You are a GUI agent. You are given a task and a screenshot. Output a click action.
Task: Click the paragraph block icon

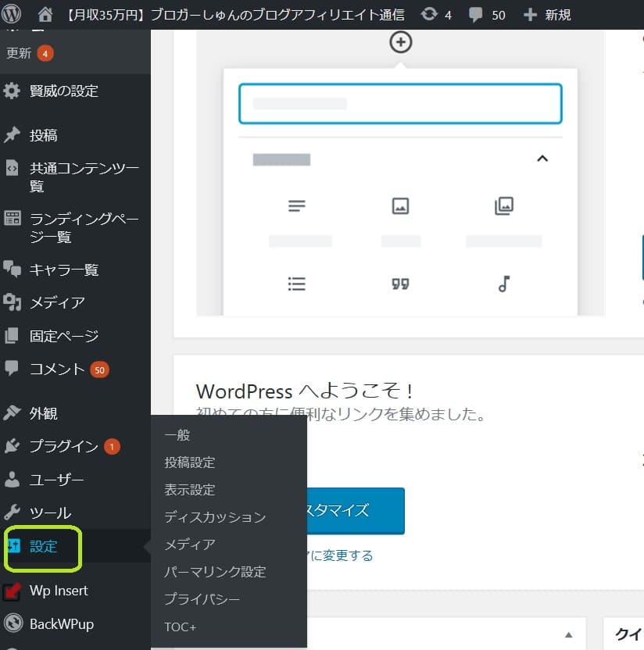(296, 205)
